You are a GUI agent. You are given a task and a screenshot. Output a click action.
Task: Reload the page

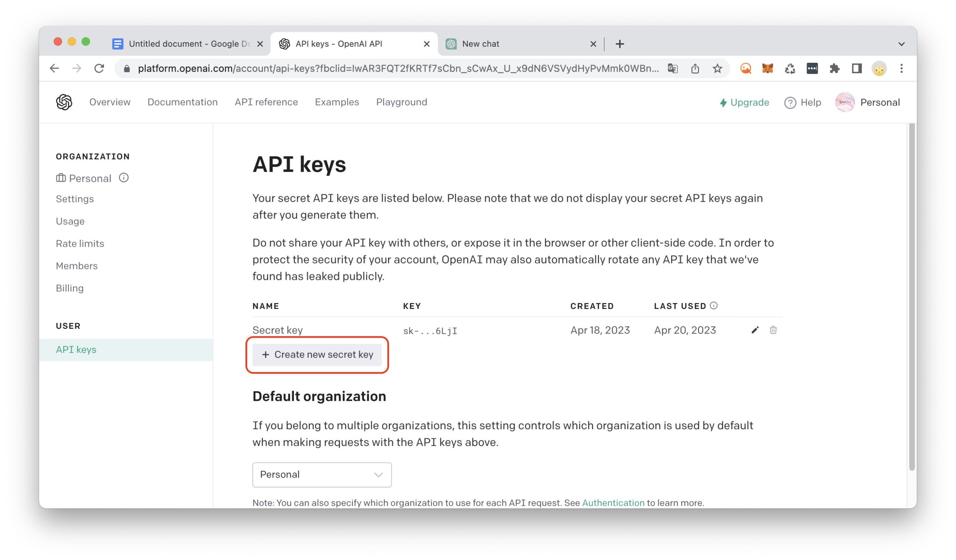(99, 69)
